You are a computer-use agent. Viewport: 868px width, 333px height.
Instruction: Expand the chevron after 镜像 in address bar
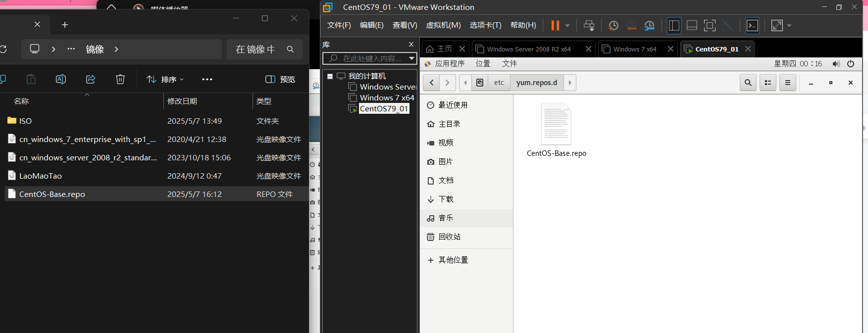pyautogui.click(x=116, y=49)
